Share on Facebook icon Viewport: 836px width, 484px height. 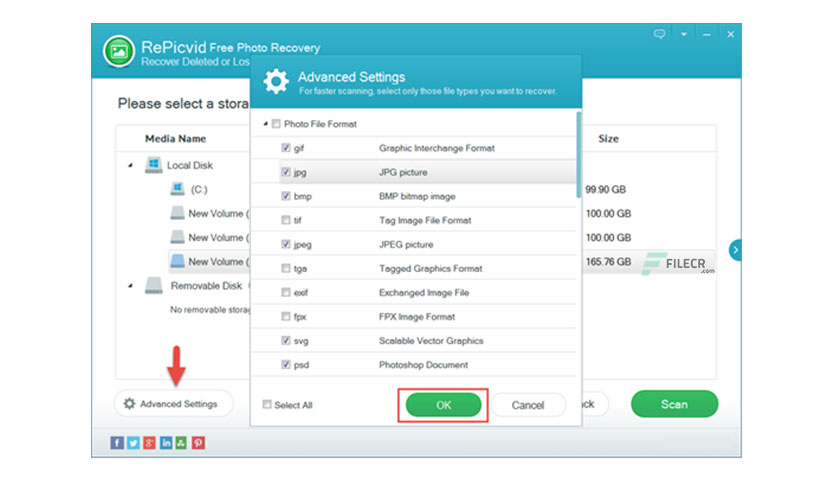tap(117, 442)
